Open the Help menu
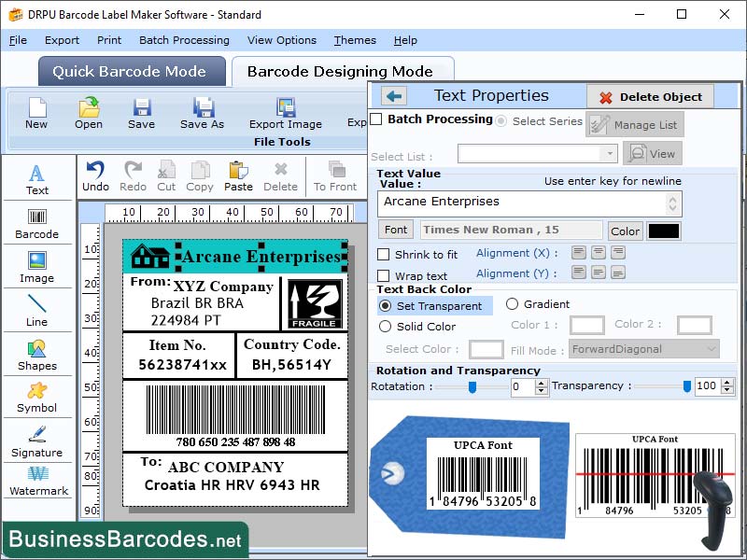This screenshot has height=560, width=747. [x=405, y=40]
